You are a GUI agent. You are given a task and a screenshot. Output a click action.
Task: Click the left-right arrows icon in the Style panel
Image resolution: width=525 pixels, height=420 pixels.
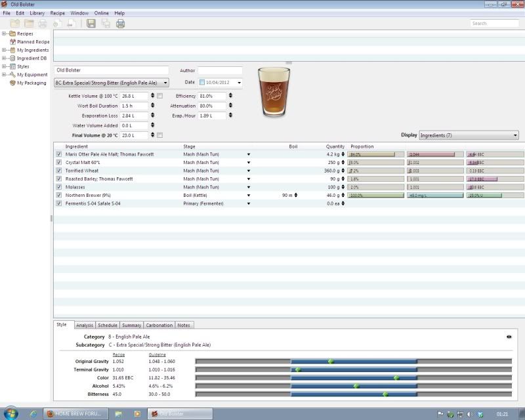click(509, 337)
